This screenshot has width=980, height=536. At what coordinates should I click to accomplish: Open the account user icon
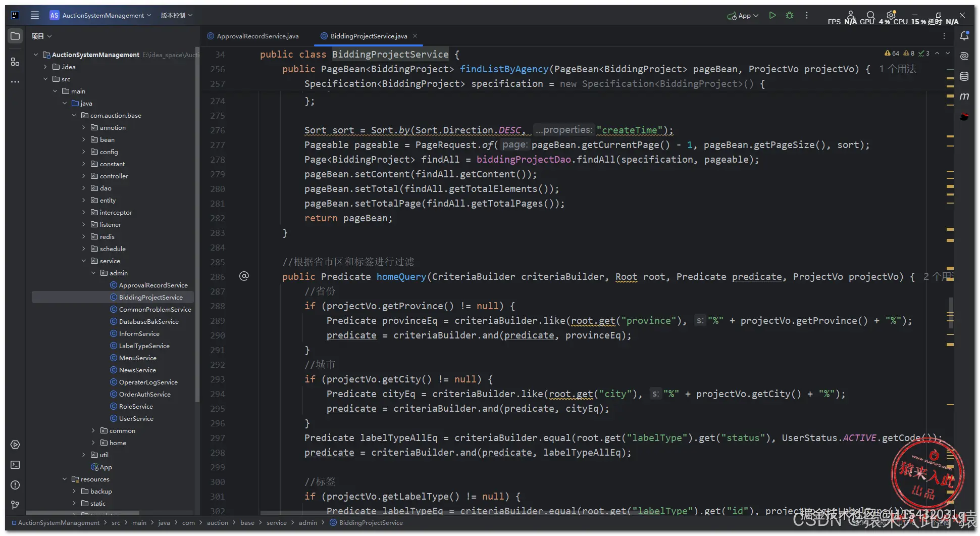[x=851, y=15]
